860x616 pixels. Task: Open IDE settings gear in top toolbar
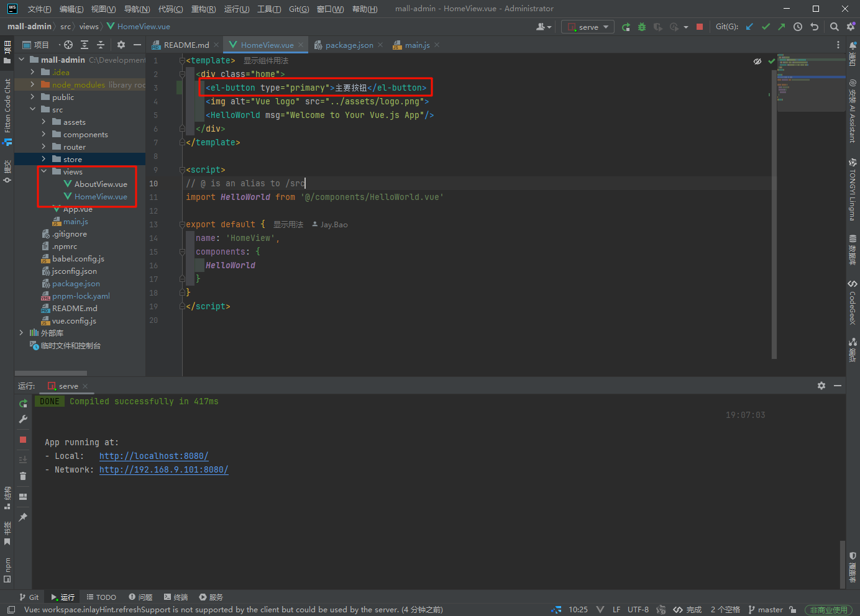pyautogui.click(x=851, y=27)
